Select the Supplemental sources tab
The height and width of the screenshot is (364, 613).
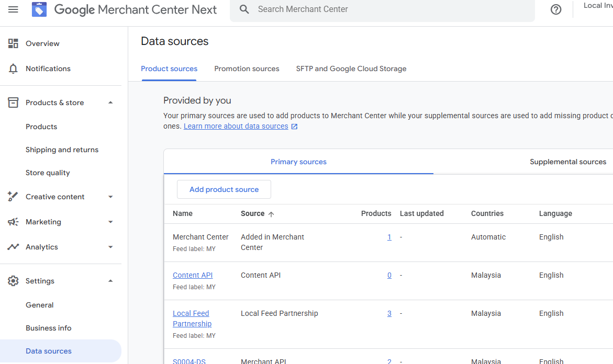pyautogui.click(x=567, y=162)
